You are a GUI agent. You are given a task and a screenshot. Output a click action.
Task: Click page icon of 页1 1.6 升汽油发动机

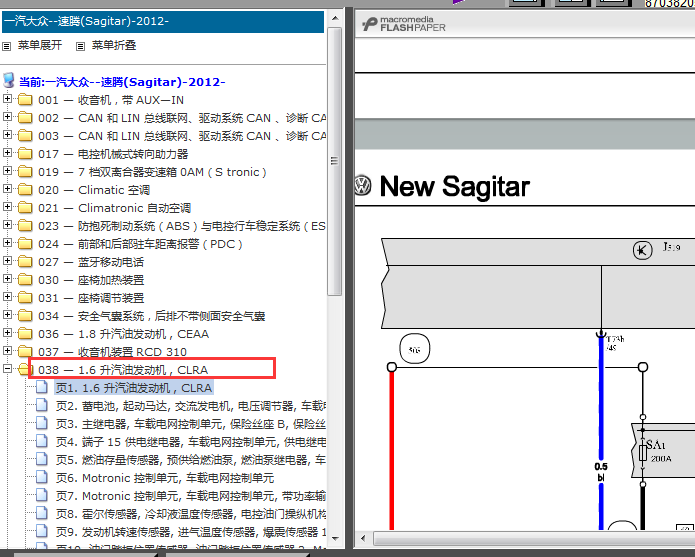click(42, 387)
